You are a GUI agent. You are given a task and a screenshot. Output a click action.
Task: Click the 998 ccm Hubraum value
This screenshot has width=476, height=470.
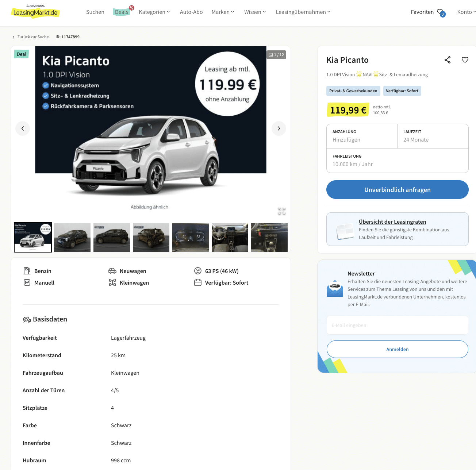click(x=121, y=461)
